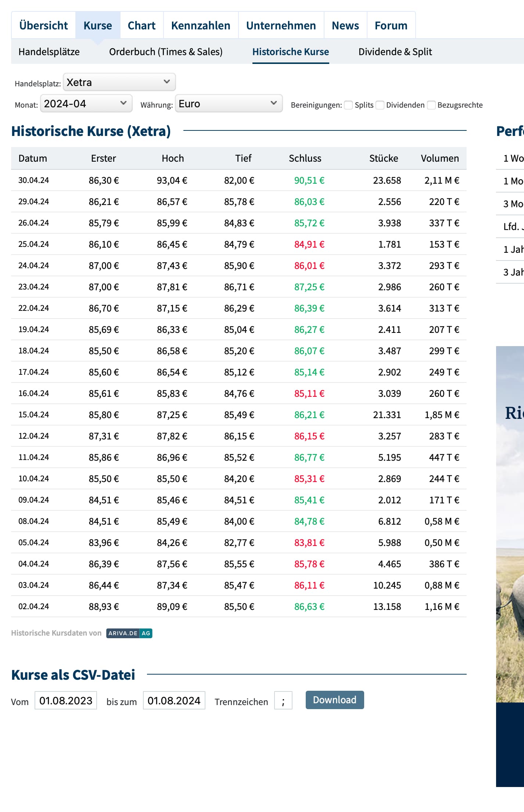
Task: Click shares count 10.245
Action: coord(387,585)
